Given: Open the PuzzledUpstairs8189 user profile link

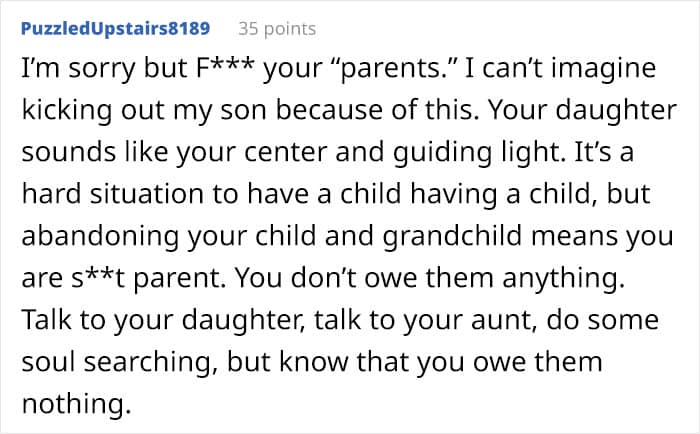Looking at the screenshot, I should tap(115, 28).
